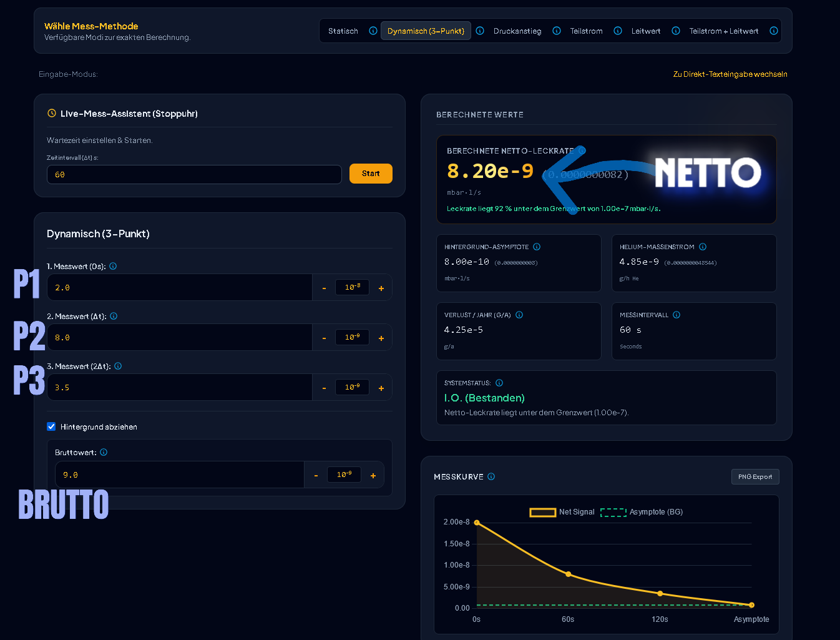The image size is (840, 640).
Task: Decrease exponent for Bruttowert
Action: pyautogui.click(x=316, y=475)
